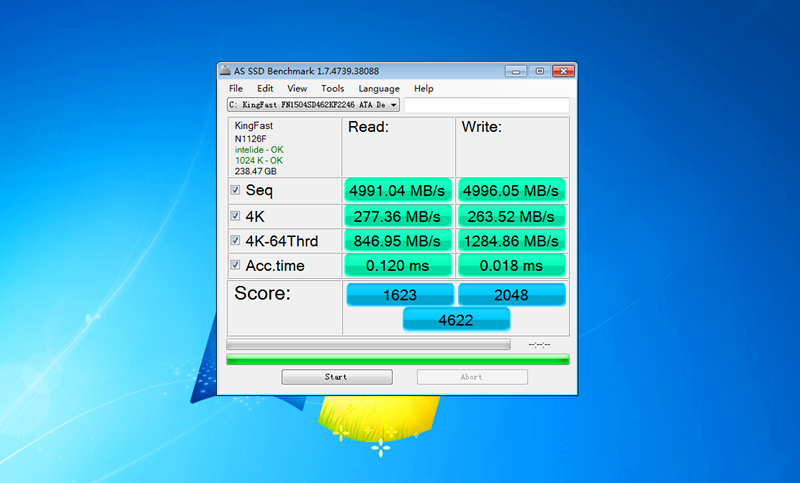Open the View menu
The width and height of the screenshot is (800, 483).
[297, 88]
